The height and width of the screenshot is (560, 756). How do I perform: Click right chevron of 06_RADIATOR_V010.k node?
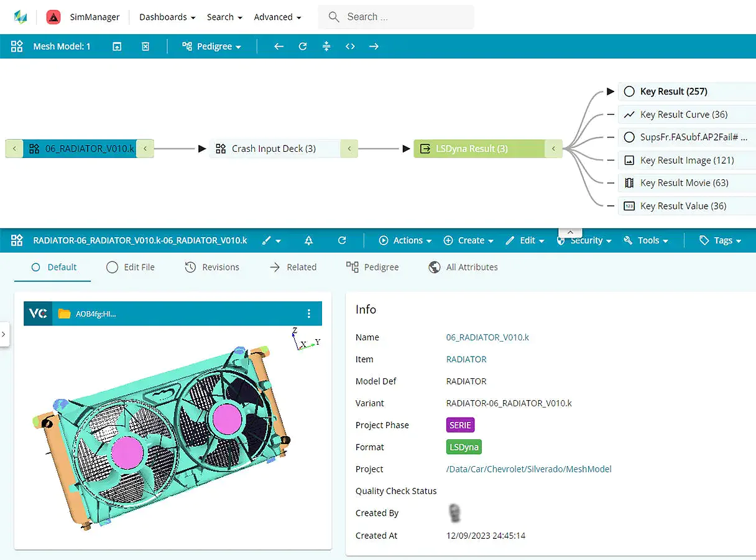[145, 149]
